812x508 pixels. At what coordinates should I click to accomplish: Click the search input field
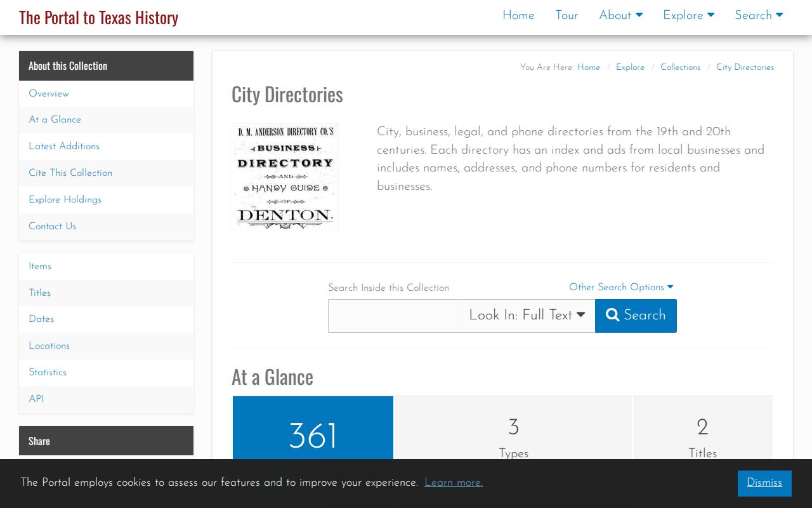pos(393,316)
